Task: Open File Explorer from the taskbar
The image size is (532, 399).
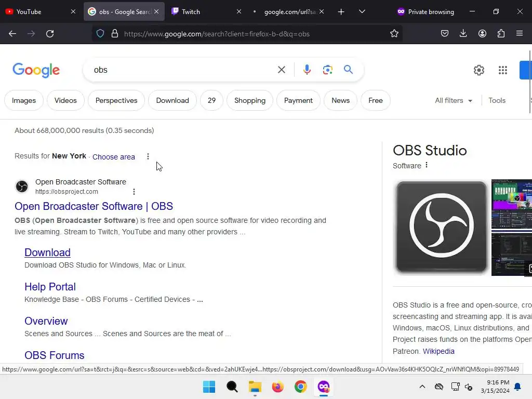Action: pos(255,387)
